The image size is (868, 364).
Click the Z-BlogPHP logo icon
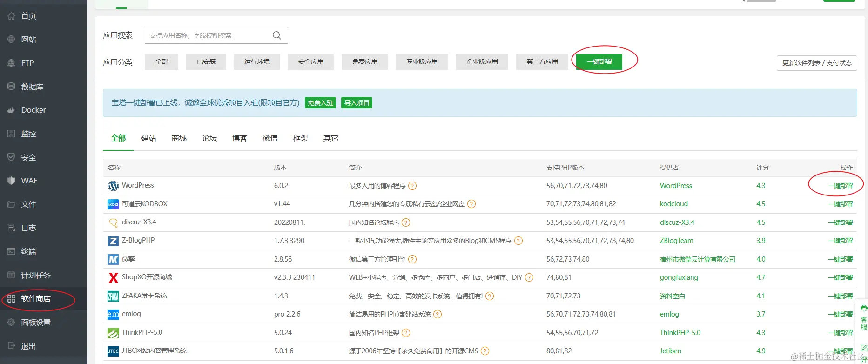pyautogui.click(x=113, y=241)
